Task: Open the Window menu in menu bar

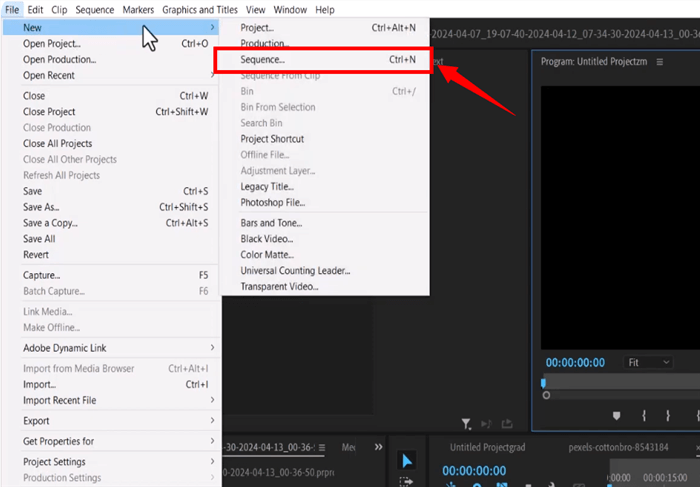Action: pos(289,10)
